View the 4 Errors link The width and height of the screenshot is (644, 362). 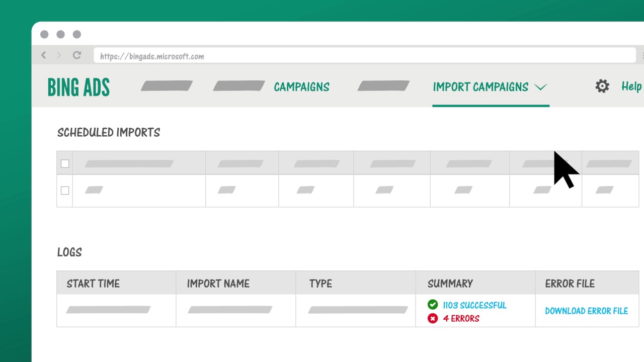(461, 318)
